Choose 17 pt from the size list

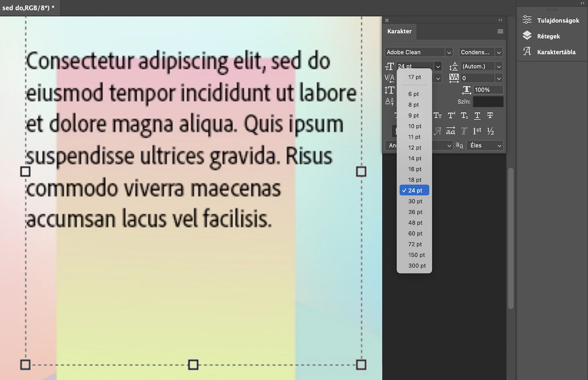coord(414,77)
